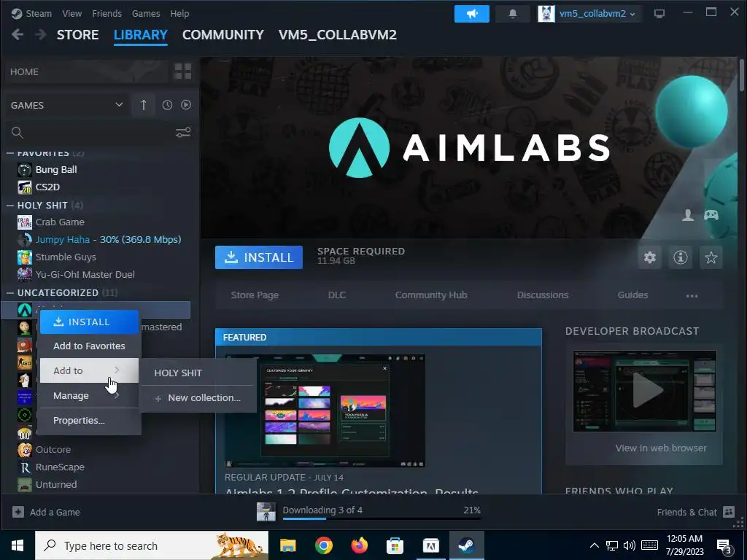747x560 pixels.
Task: Filter library by recent activity clock icon
Action: click(167, 105)
